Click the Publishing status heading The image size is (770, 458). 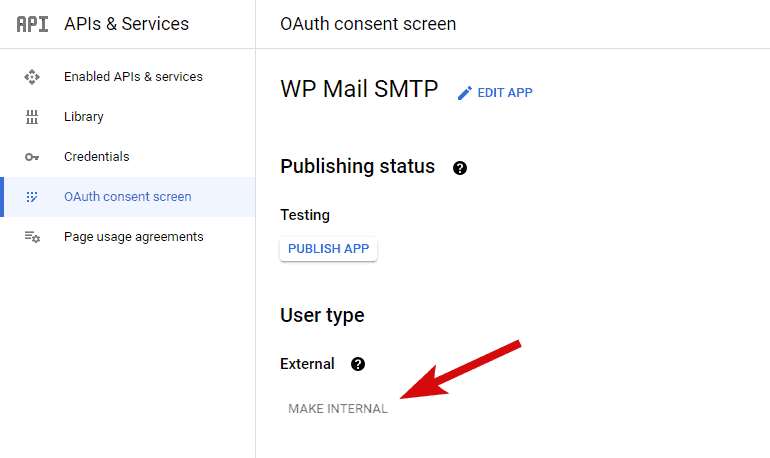358,166
